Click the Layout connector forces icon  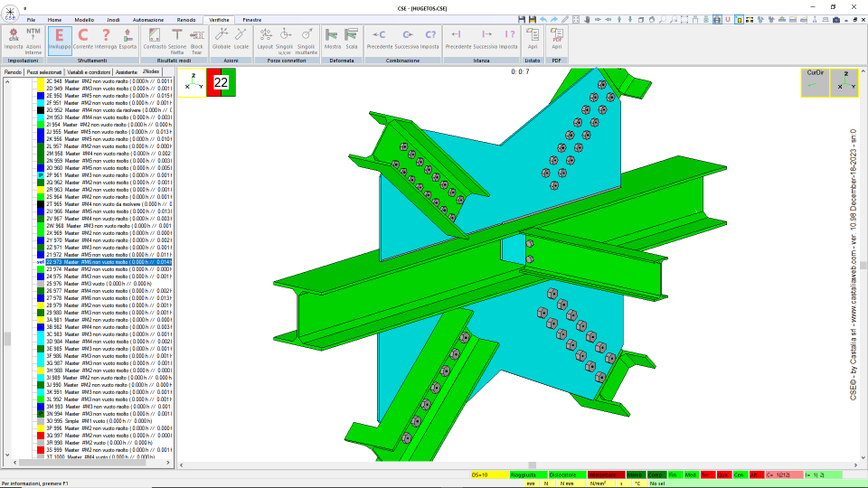(265, 39)
